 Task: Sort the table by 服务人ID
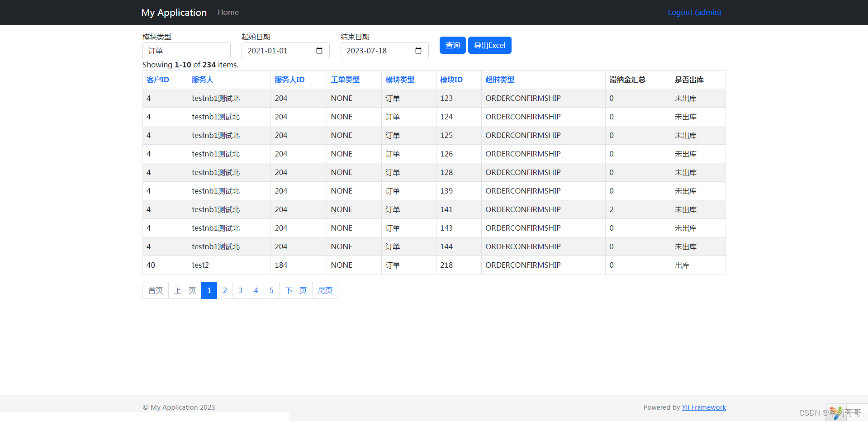289,79
